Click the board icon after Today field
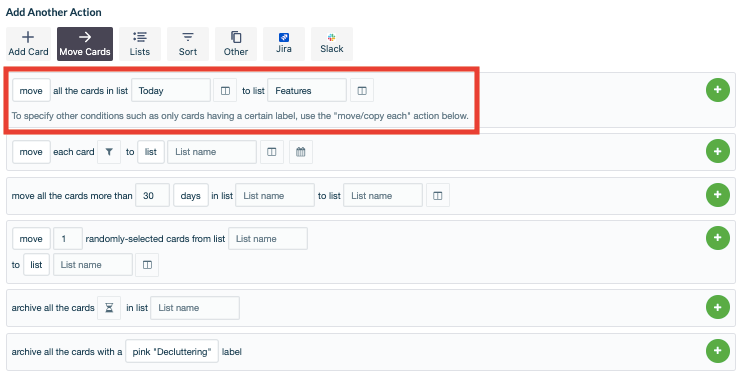Image resolution: width=738 pixels, height=382 pixels. (x=225, y=90)
